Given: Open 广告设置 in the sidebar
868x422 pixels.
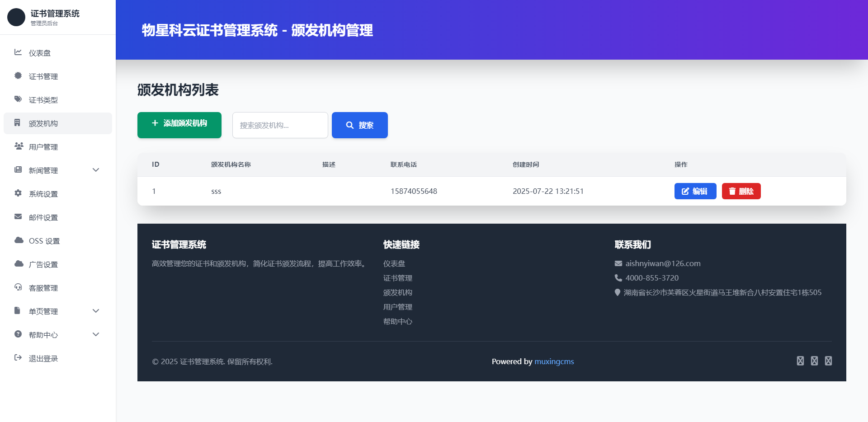Looking at the screenshot, I should tap(58, 264).
